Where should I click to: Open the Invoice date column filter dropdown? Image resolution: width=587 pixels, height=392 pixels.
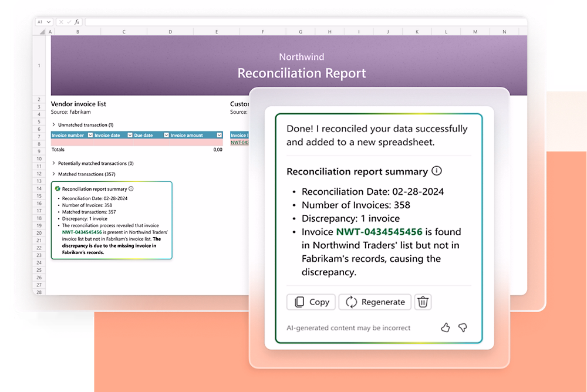pos(130,135)
